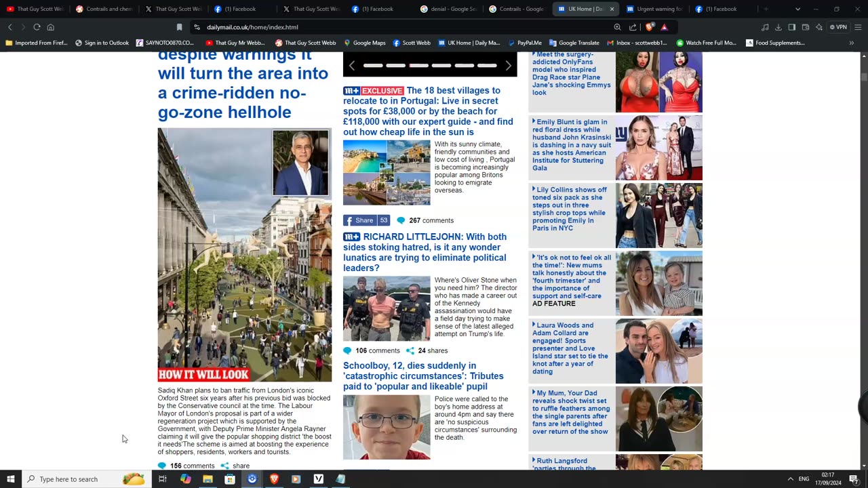868x488 pixels.
Task: Open the browser hamburger menu
Action: [x=856, y=27]
